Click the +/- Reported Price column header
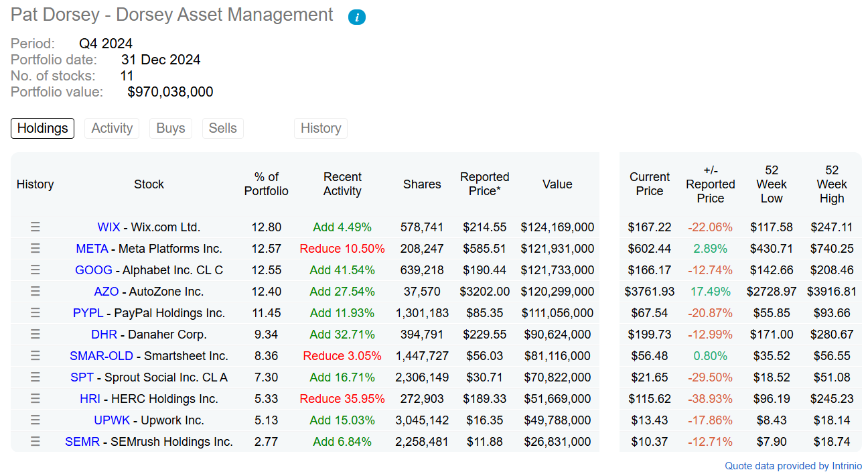The height and width of the screenshot is (476, 868). pos(711,184)
